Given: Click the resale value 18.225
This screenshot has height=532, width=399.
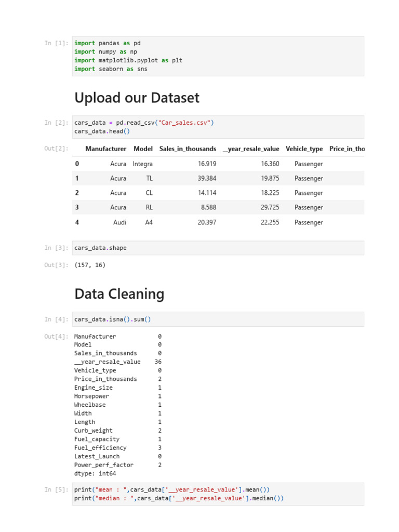Looking at the screenshot, I should pos(270,193).
